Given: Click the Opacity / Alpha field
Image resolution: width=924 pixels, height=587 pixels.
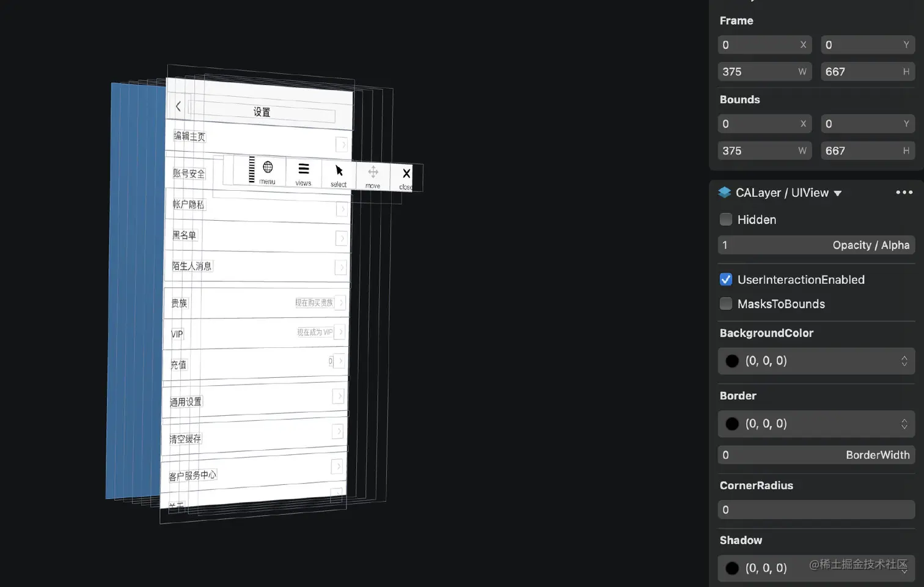Looking at the screenshot, I should point(816,245).
